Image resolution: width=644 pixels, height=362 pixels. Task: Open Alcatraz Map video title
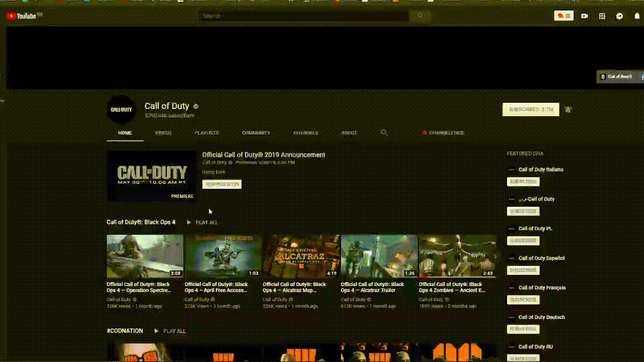[295, 287]
